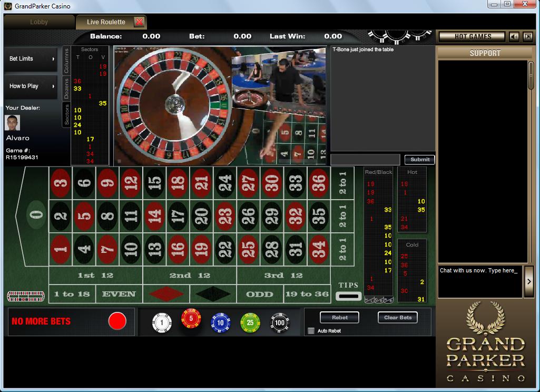Click the Clear Bets button
Image resolution: width=540 pixels, height=392 pixels.
(398, 317)
